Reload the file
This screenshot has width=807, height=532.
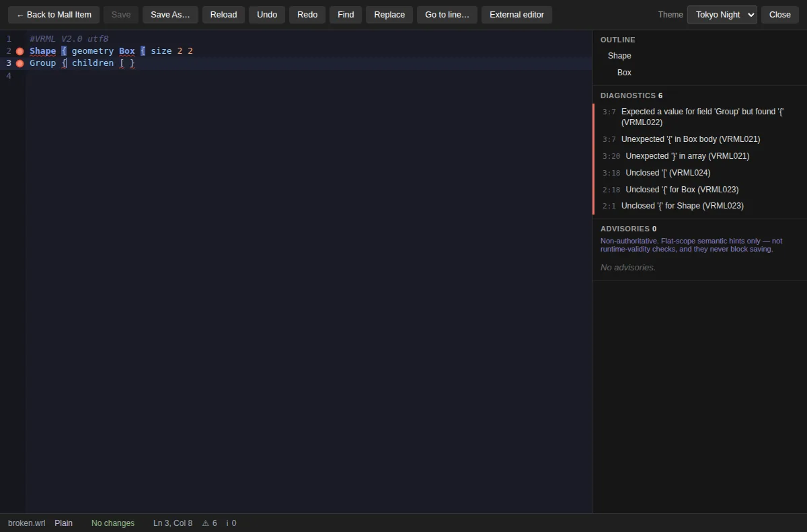tap(223, 15)
